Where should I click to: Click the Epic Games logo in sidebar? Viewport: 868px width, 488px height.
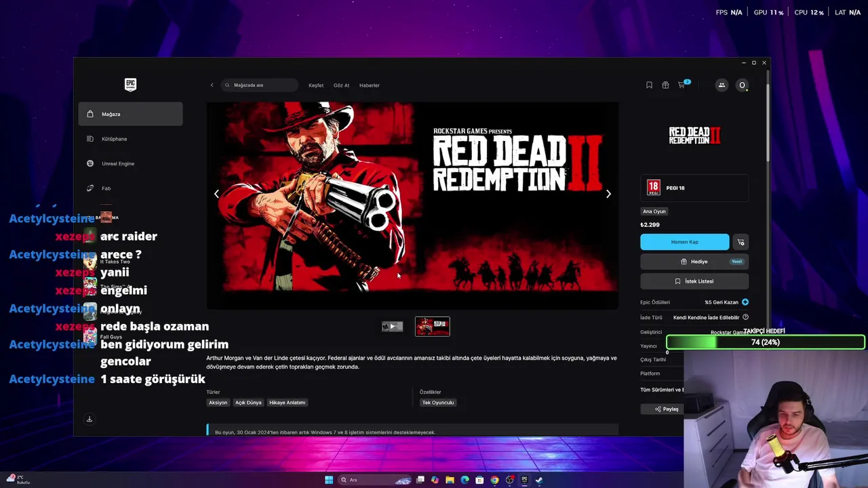(x=130, y=85)
